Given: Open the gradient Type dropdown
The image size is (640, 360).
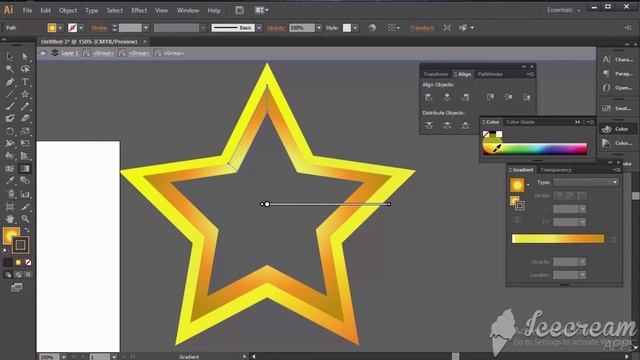Looking at the screenshot, I should (x=586, y=182).
